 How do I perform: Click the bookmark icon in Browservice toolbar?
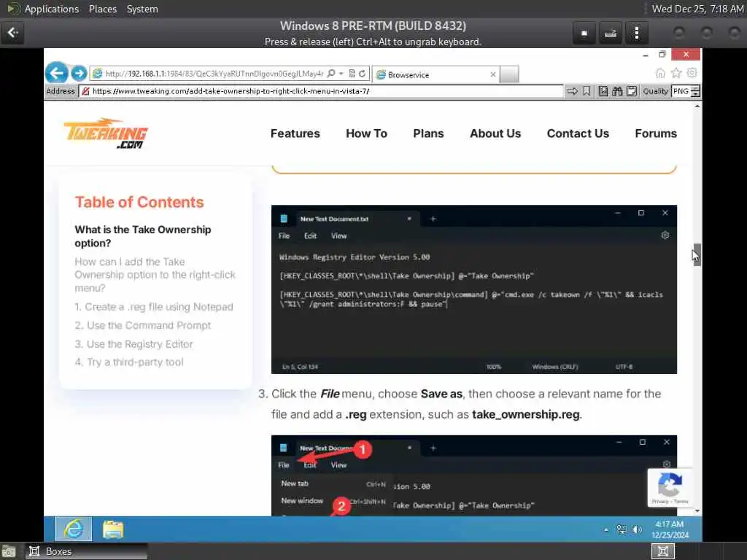coord(587,91)
